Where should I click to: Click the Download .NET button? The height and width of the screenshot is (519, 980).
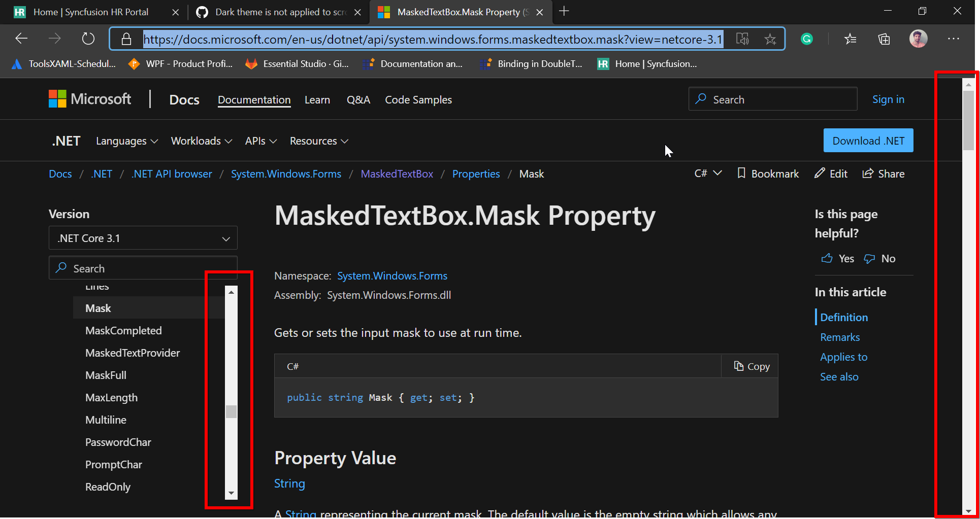click(x=868, y=141)
